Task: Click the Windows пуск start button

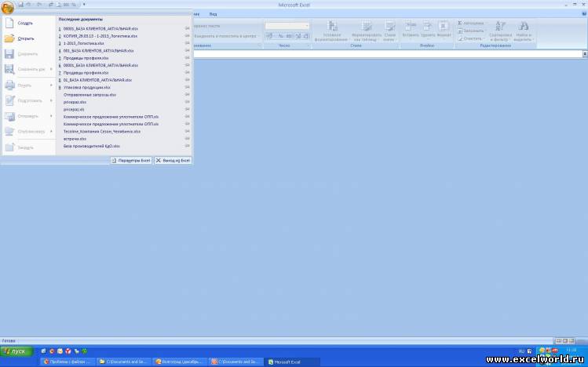Action: pos(16,351)
